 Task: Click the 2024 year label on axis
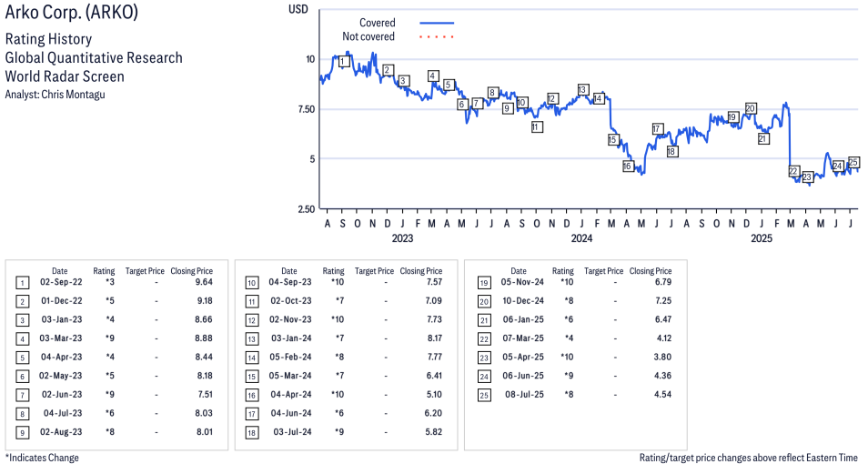[x=581, y=238]
